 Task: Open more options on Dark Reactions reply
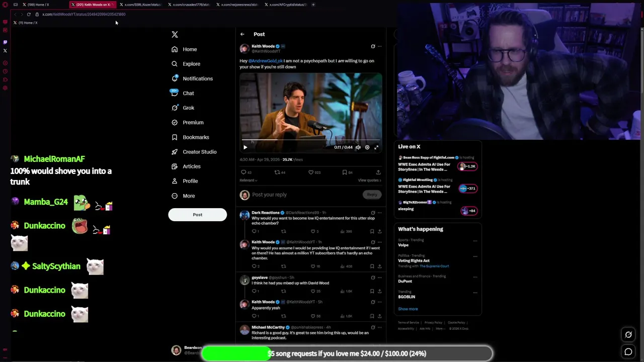pyautogui.click(x=379, y=213)
